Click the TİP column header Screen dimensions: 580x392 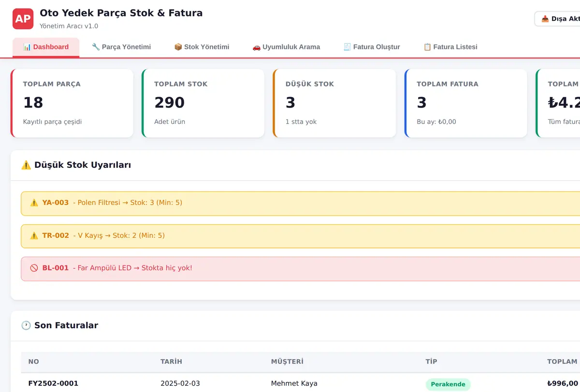(x=431, y=362)
